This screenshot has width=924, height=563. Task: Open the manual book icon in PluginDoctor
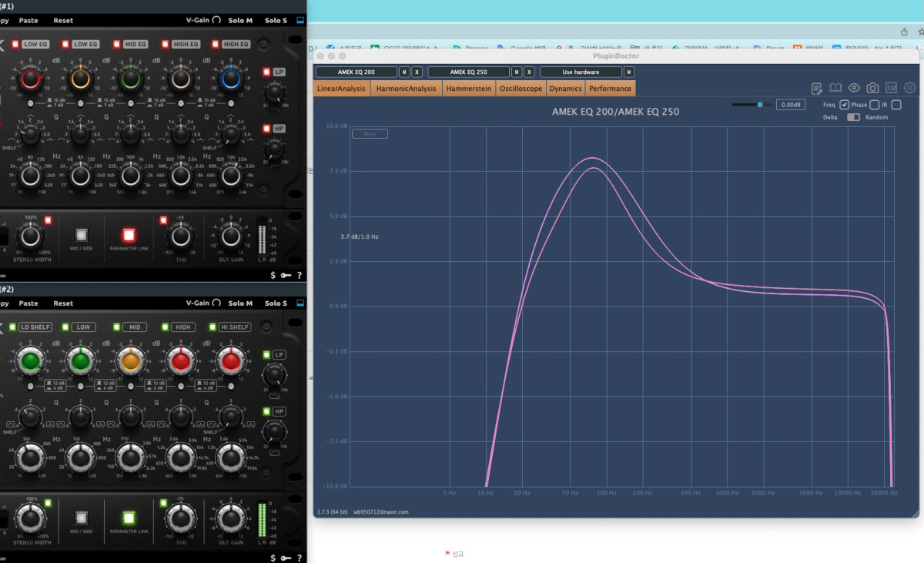pyautogui.click(x=835, y=88)
